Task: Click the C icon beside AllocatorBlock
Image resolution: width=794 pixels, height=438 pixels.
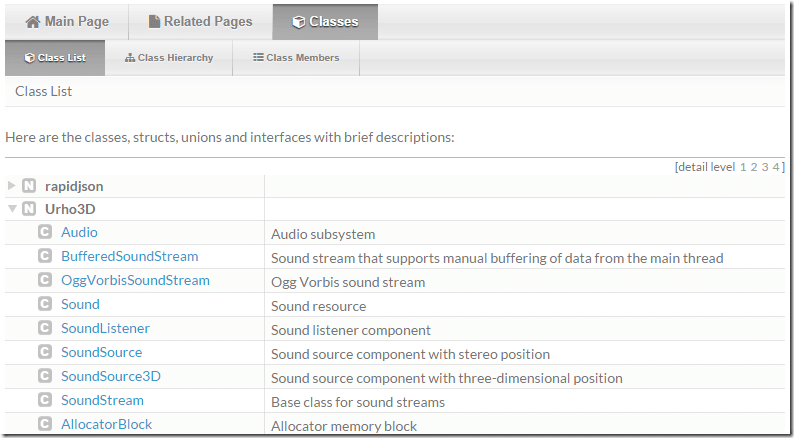Action: pos(45,424)
